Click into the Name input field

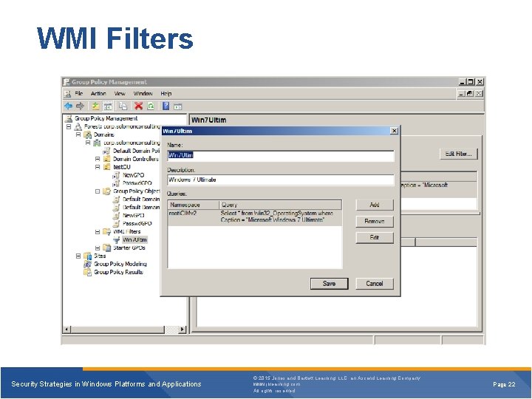point(281,156)
